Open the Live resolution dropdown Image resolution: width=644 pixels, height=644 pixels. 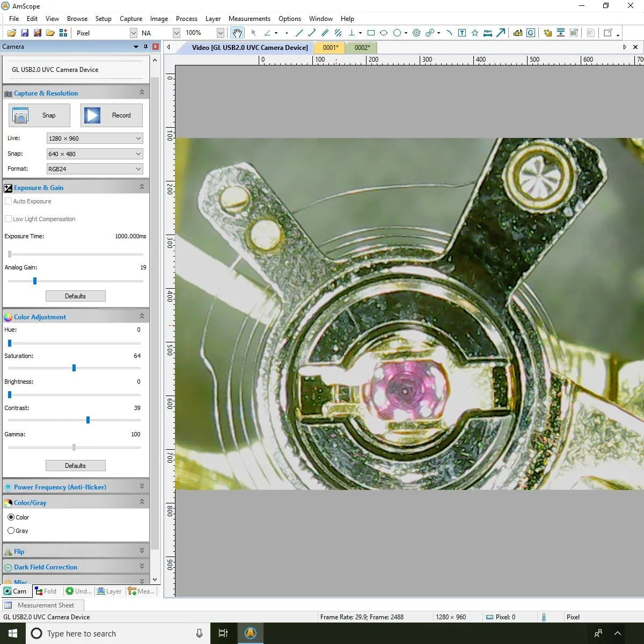coord(94,138)
